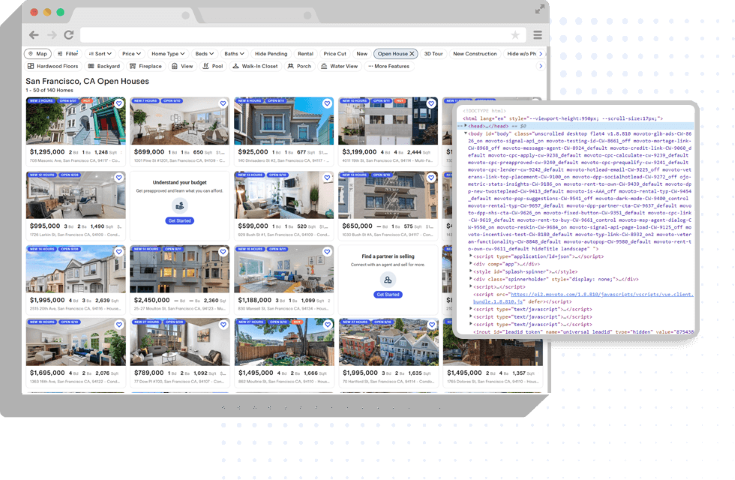Click Get Started under Understand your budget
Image resolution: width=735 pixels, height=480 pixels.
coord(180,221)
